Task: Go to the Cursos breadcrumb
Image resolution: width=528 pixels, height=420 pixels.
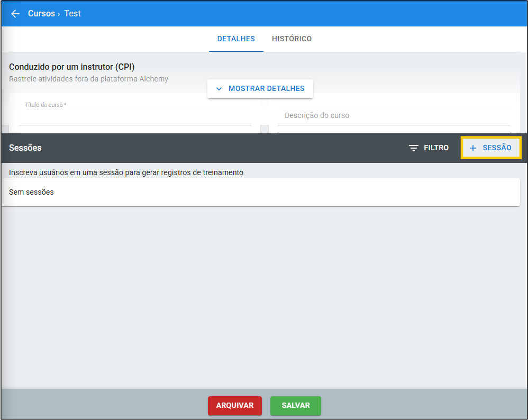Action: pyautogui.click(x=41, y=14)
